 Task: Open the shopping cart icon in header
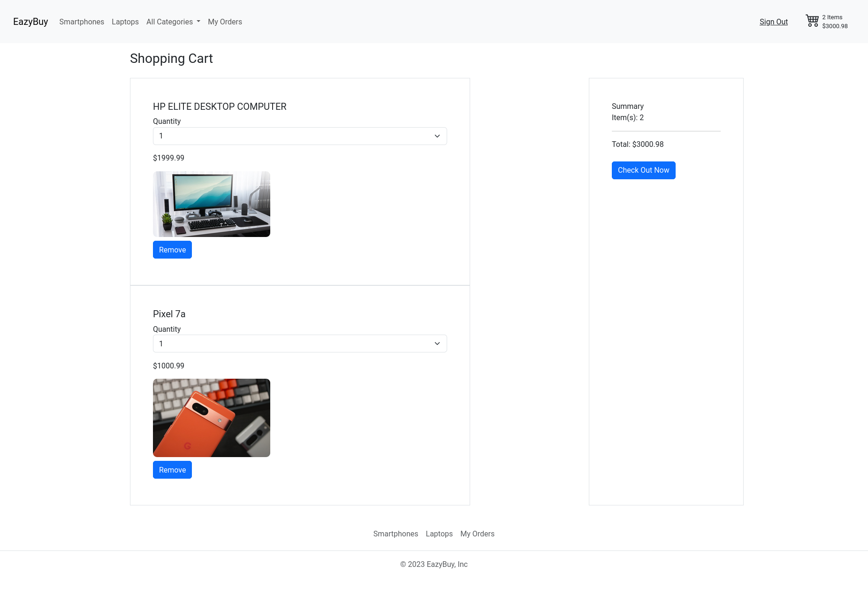pyautogui.click(x=812, y=21)
